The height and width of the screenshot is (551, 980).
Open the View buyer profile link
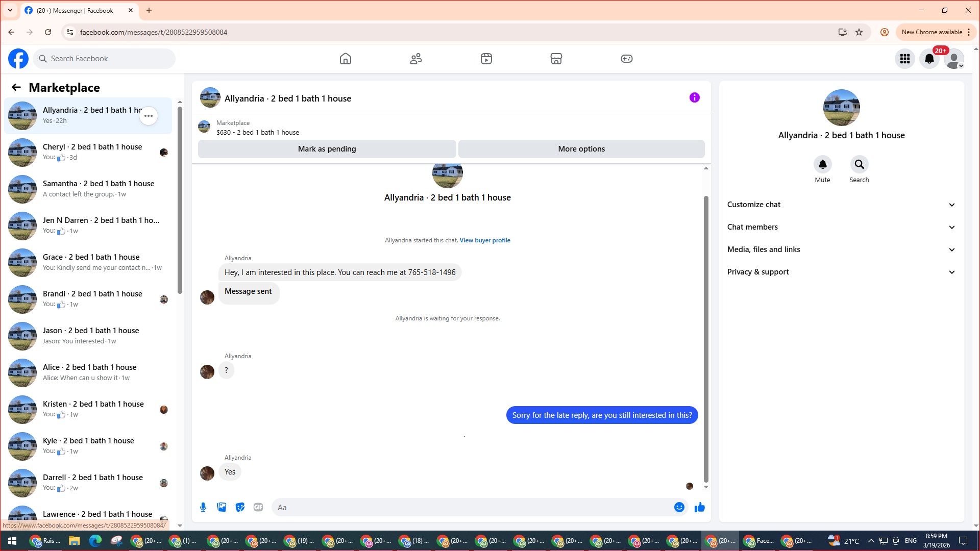pyautogui.click(x=484, y=240)
